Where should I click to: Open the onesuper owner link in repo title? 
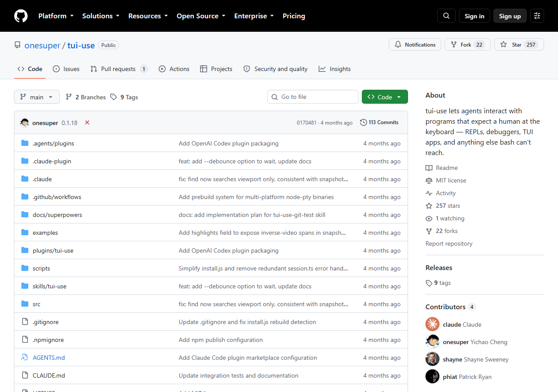click(42, 45)
